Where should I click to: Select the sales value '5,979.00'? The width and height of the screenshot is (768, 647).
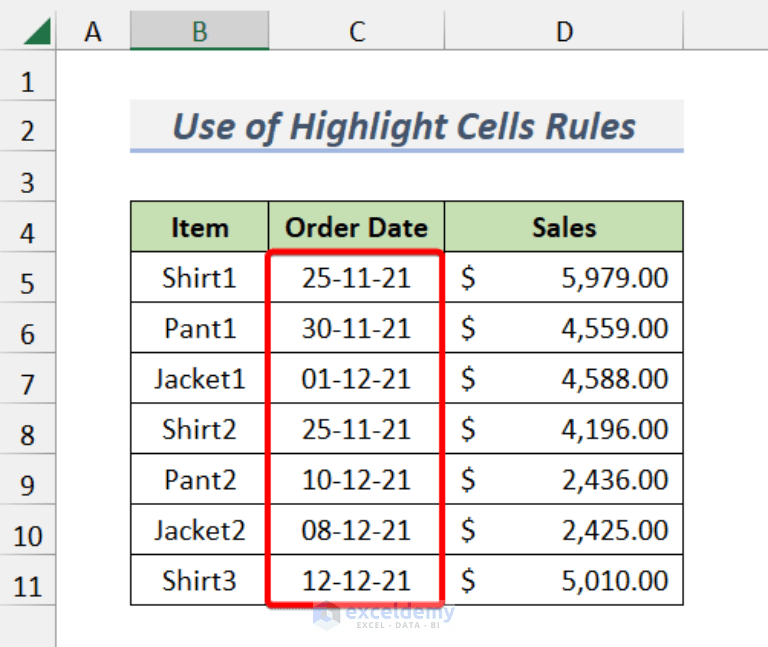pyautogui.click(x=564, y=278)
